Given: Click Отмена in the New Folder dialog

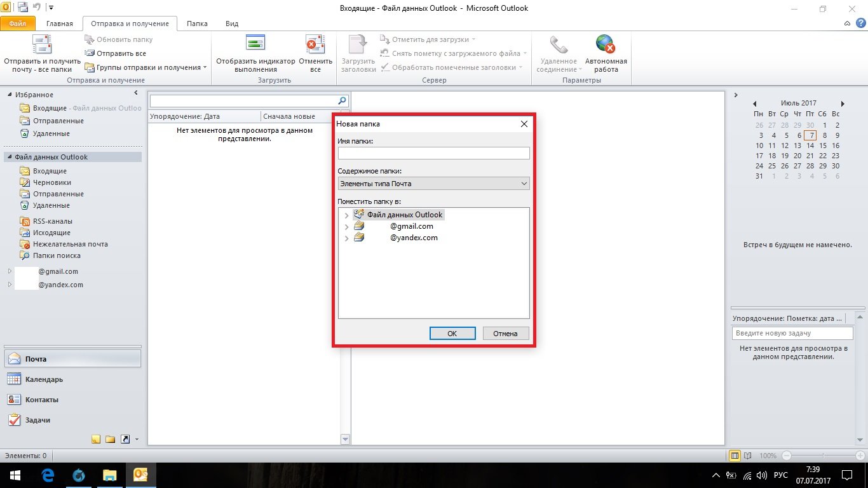Looking at the screenshot, I should (x=506, y=334).
